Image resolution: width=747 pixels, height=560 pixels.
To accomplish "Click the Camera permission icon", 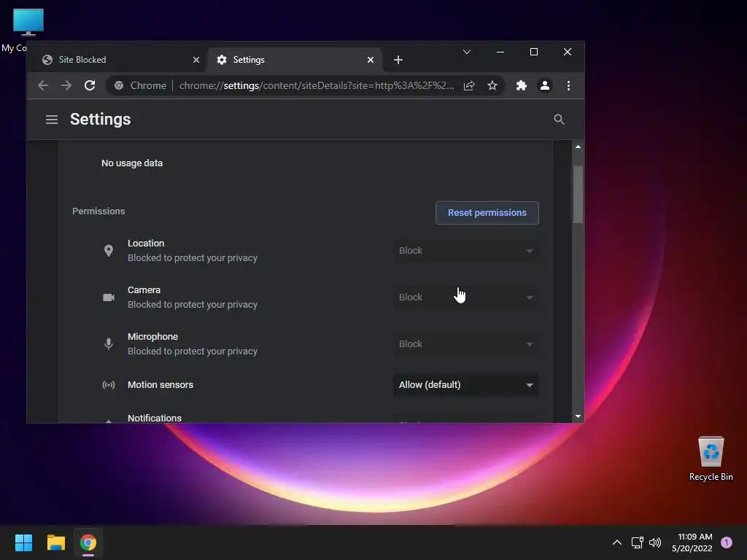I will (x=109, y=297).
